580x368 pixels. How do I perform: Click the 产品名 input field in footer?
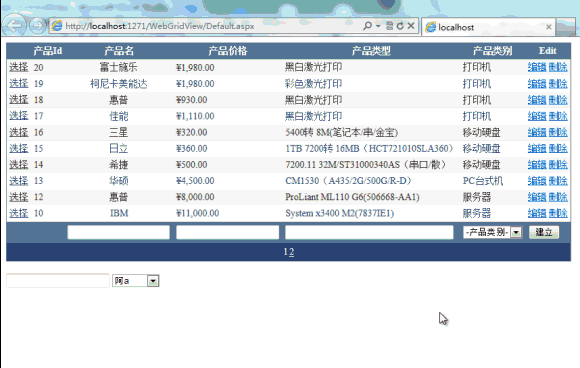pos(118,232)
